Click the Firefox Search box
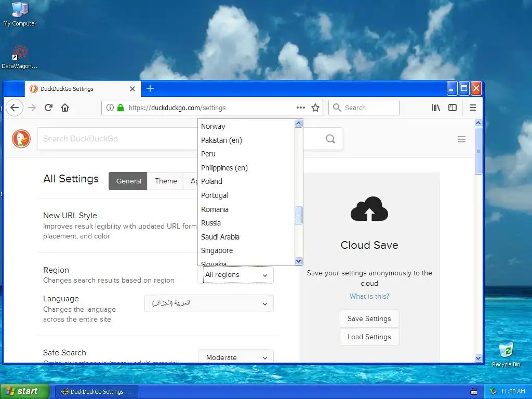The height and width of the screenshot is (399, 532). (x=364, y=108)
